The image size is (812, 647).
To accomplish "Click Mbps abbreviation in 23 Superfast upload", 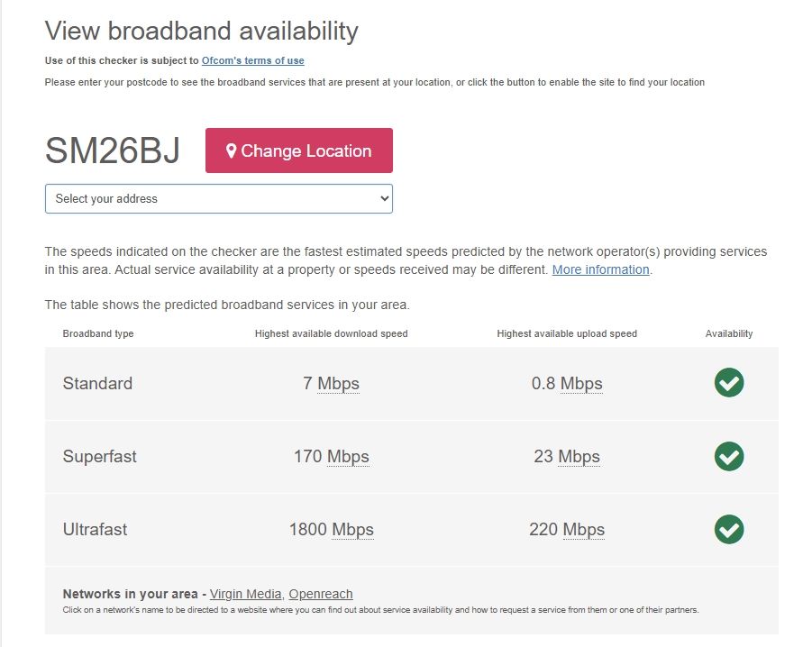I will pos(579,457).
